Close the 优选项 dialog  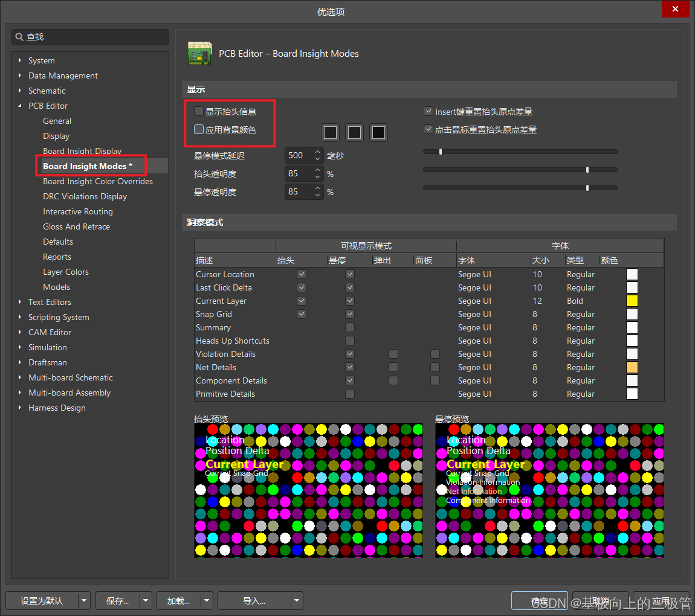coord(675,9)
